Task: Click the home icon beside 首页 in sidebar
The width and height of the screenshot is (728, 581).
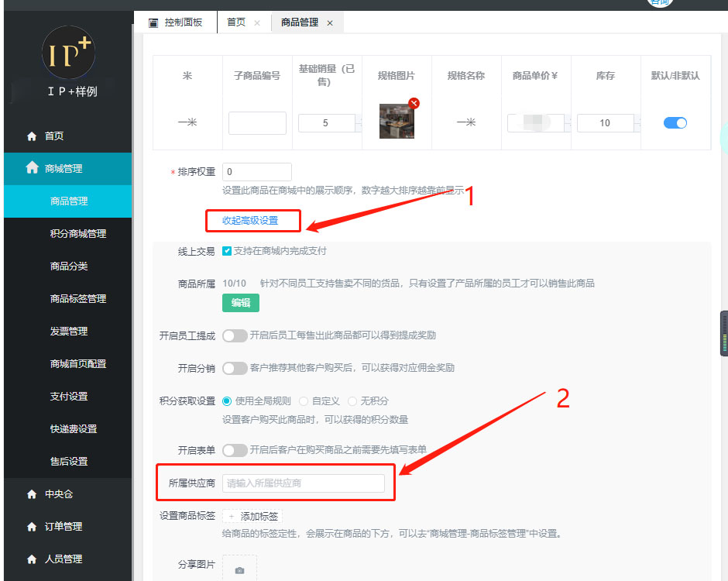Action: tap(32, 136)
